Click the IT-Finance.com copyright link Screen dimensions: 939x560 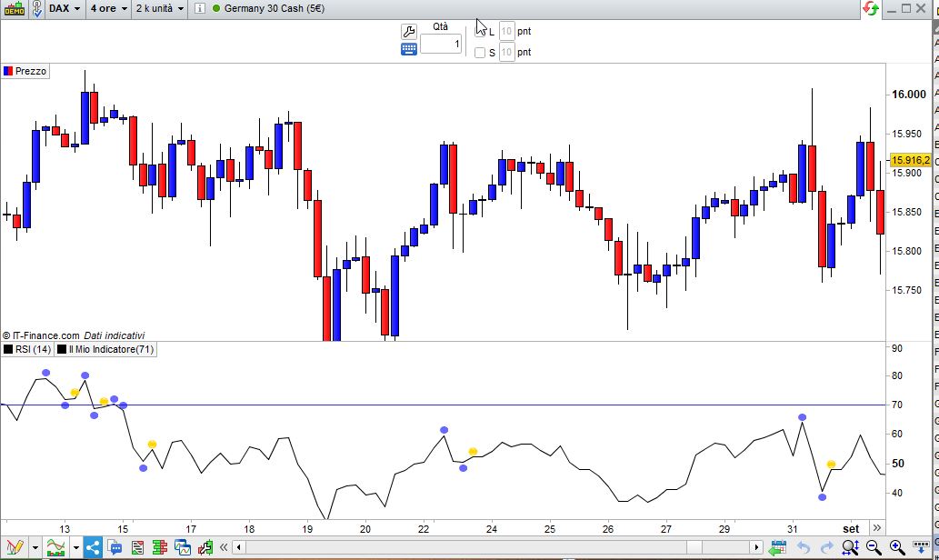tap(41, 335)
